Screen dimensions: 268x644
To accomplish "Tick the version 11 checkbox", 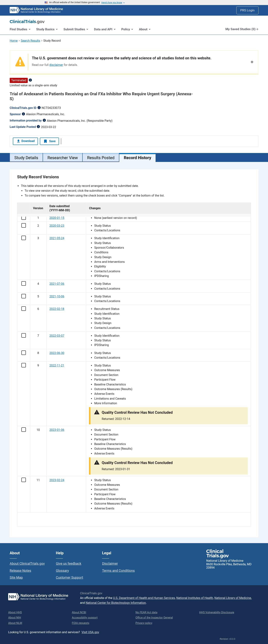I will tap(23, 480).
